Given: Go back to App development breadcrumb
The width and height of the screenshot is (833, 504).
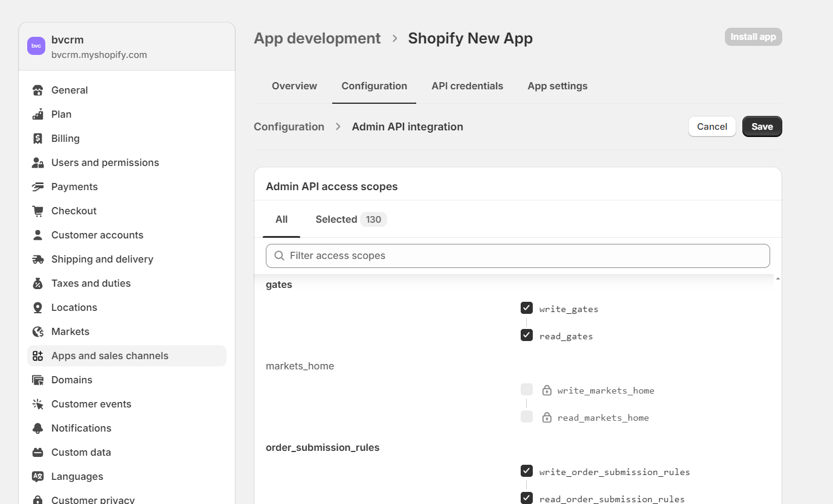Looking at the screenshot, I should point(317,38).
